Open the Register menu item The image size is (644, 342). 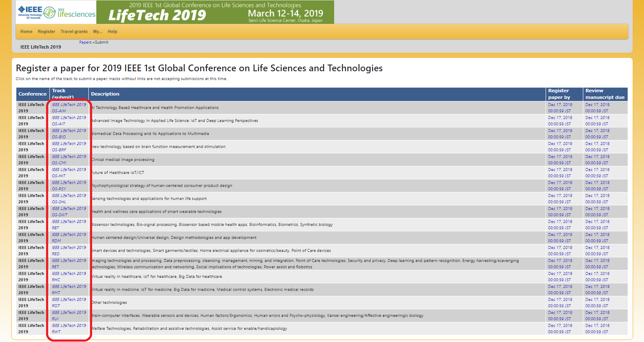click(x=46, y=31)
